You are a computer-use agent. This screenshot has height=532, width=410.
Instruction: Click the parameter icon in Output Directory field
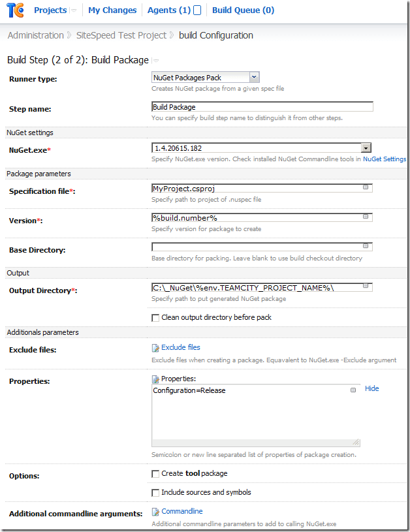[x=366, y=286]
